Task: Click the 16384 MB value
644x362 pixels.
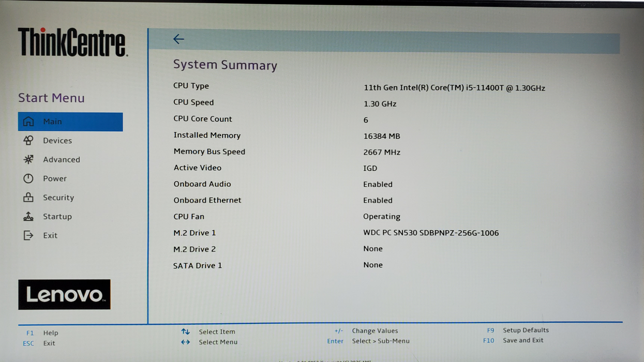Action: coord(382,137)
